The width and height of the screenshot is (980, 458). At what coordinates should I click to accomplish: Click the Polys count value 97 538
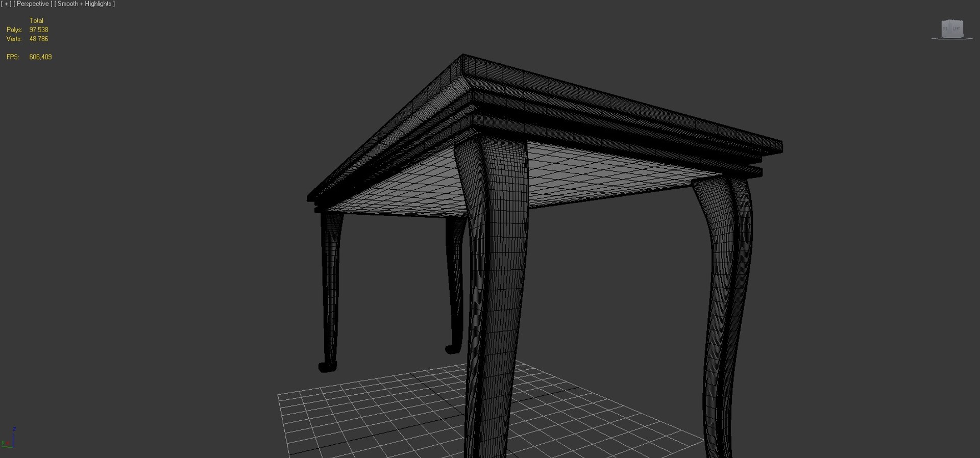[x=39, y=30]
